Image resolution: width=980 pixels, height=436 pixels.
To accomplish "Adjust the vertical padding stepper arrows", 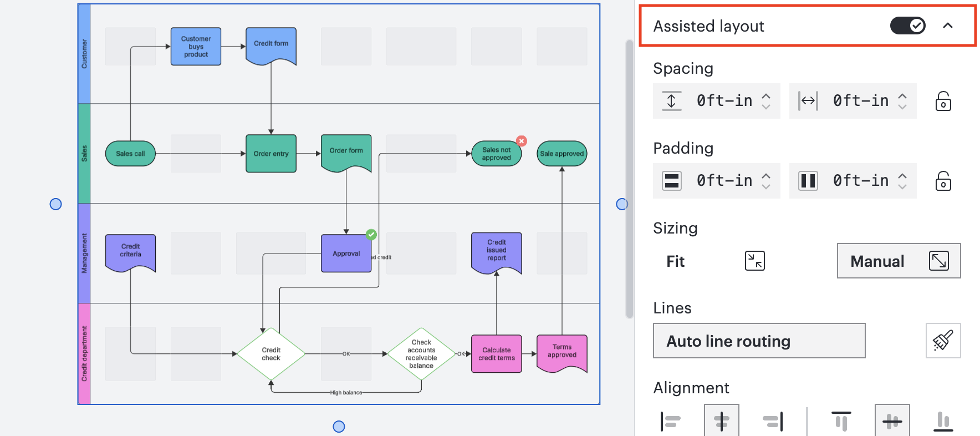I will coord(766,181).
